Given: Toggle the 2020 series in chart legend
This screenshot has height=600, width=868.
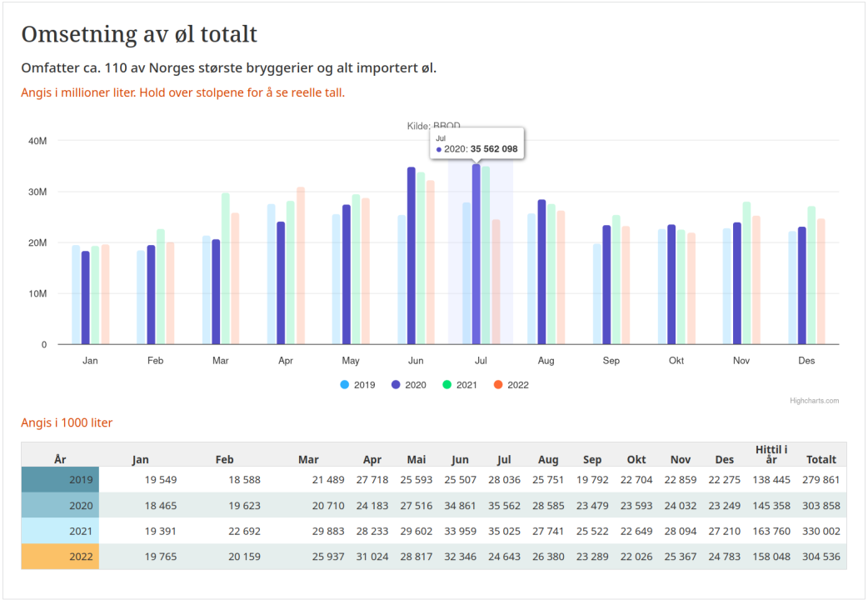Looking at the screenshot, I should pos(409,385).
